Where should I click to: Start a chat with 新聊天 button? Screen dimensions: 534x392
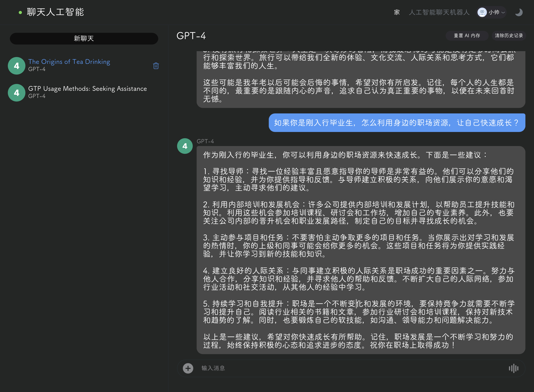click(x=84, y=38)
